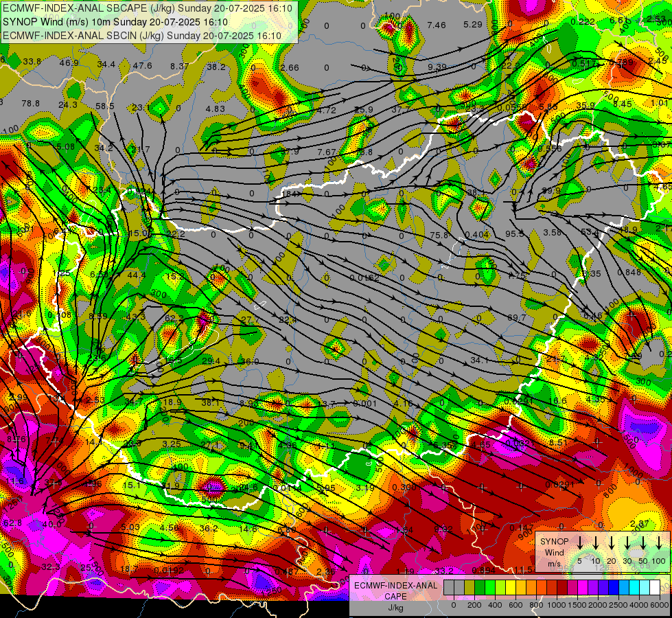Click the 3.25 value on the map
This screenshot has width=672, height=618.
(x=172, y=444)
